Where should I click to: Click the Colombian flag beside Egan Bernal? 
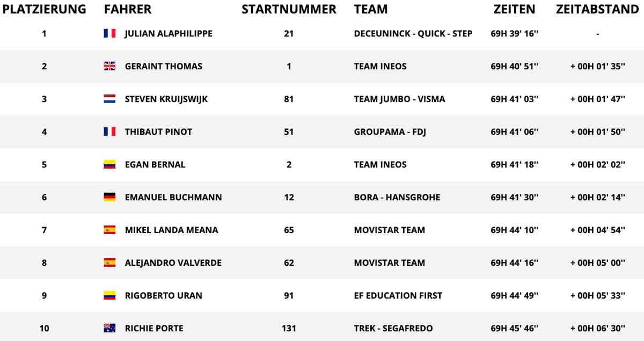109,164
